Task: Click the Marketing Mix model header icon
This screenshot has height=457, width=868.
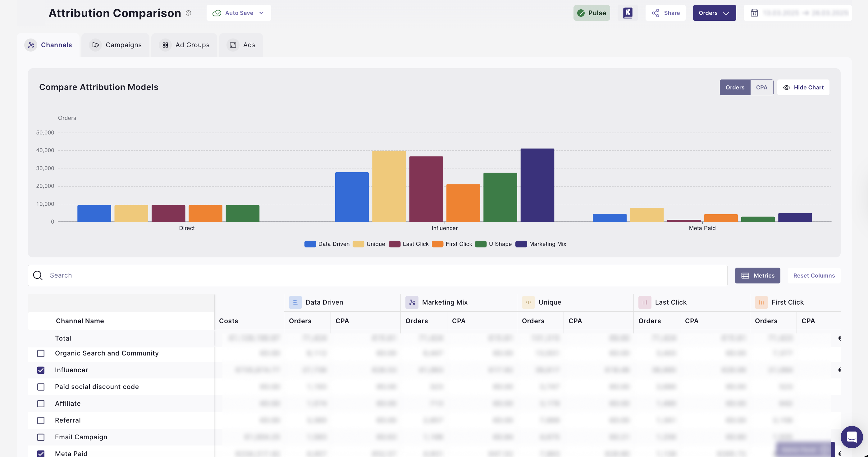Action: coord(412,302)
